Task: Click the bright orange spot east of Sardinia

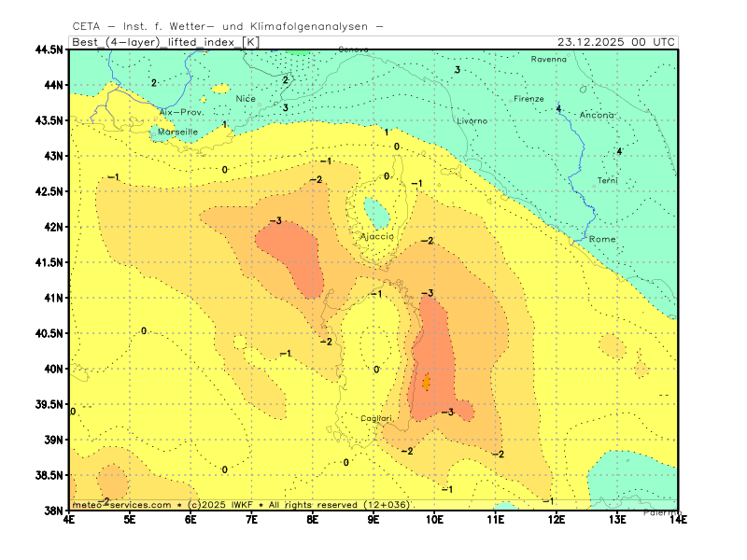Action: coord(426,382)
